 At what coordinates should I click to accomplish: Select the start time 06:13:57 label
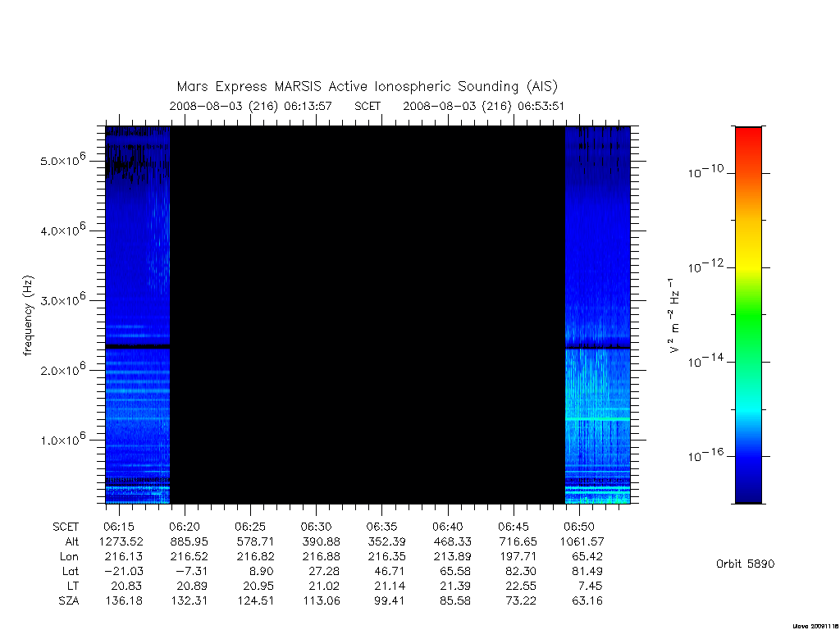pos(308,106)
